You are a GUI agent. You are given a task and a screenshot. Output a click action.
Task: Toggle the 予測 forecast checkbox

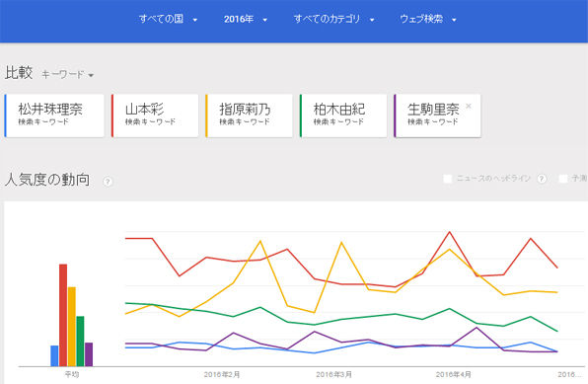coord(563,179)
